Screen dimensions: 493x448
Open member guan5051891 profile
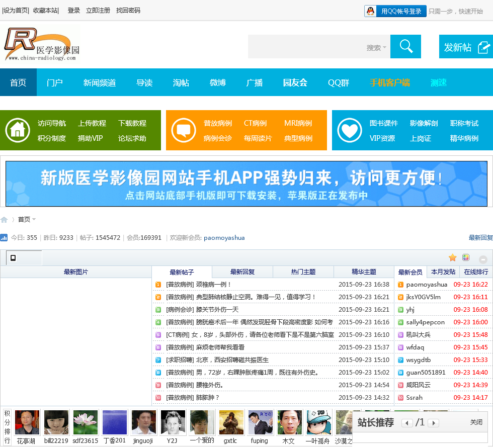pos(426,372)
